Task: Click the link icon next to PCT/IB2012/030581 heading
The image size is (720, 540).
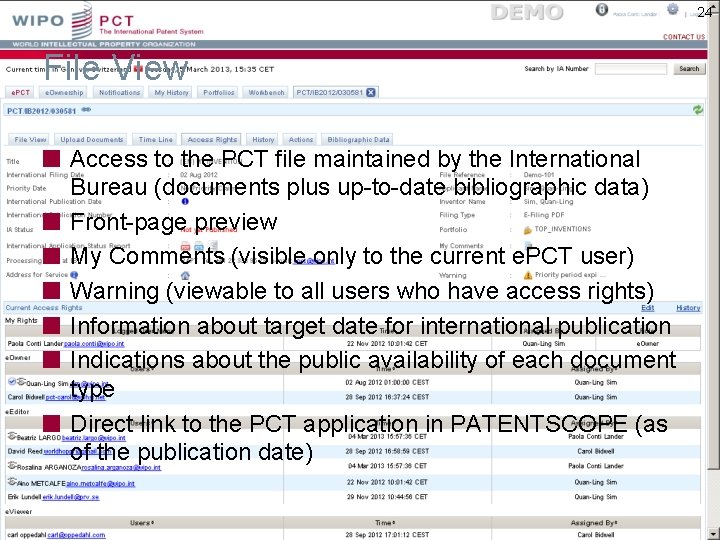Action: (86, 110)
